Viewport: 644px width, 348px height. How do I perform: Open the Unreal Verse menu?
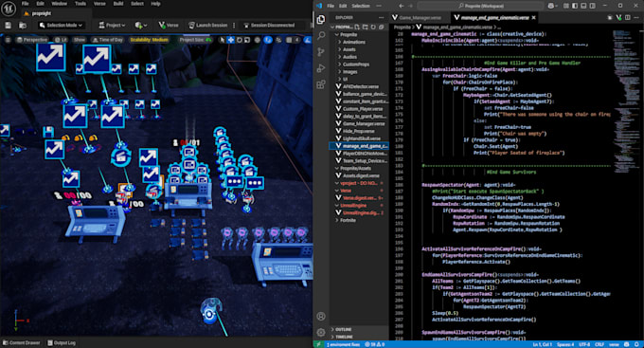click(99, 4)
